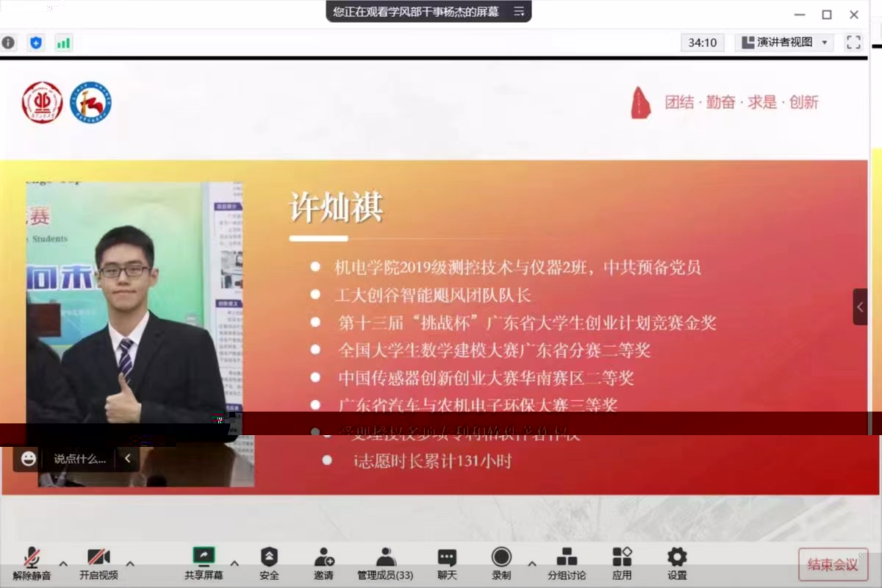Click the blue circular logo

point(90,101)
